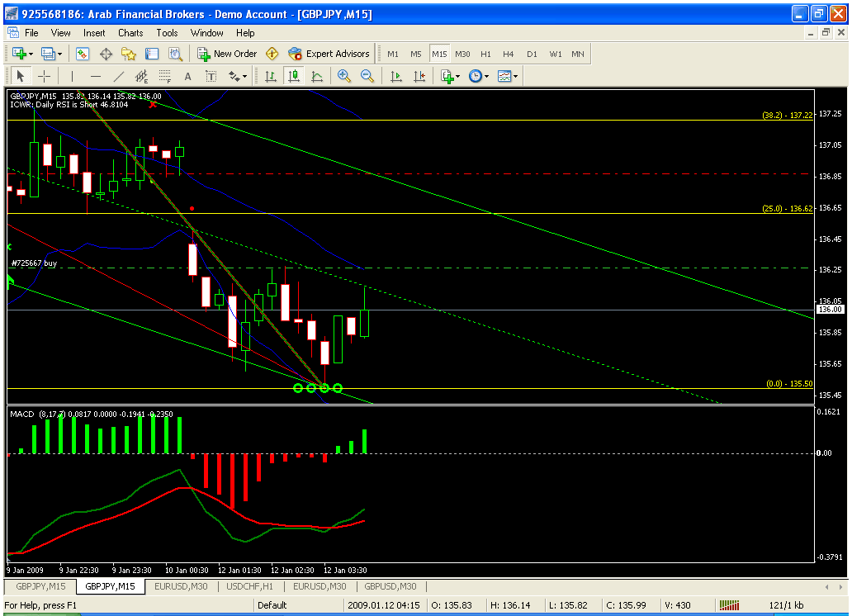Viewport: 852px width, 616px height.
Task: Select the draw trendline tool
Action: pyautogui.click(x=118, y=76)
